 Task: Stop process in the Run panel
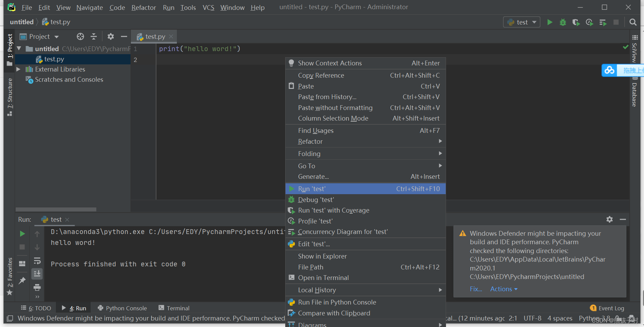pyautogui.click(x=22, y=247)
